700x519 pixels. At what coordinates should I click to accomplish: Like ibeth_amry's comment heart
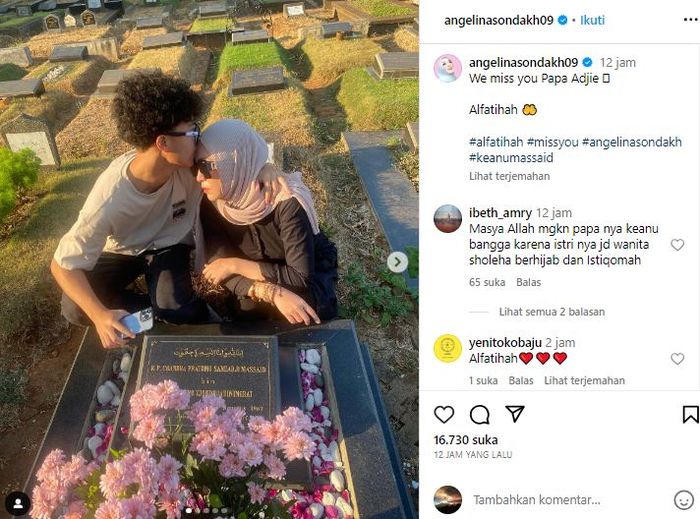coord(677,245)
